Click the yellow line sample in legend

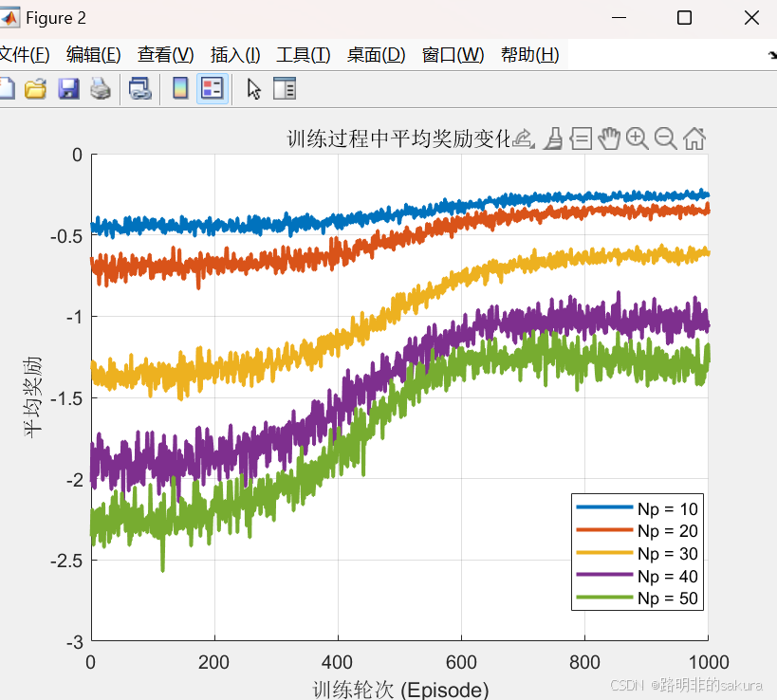tap(604, 552)
